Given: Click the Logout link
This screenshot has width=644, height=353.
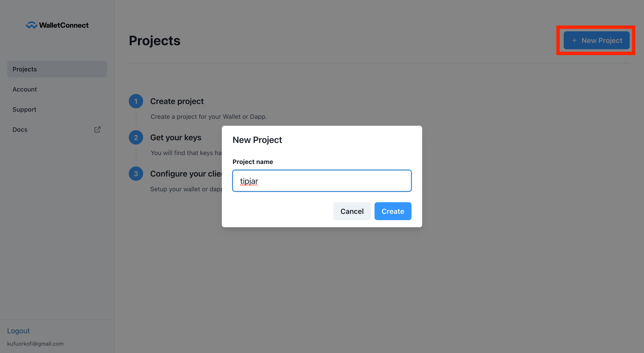Looking at the screenshot, I should (x=18, y=331).
